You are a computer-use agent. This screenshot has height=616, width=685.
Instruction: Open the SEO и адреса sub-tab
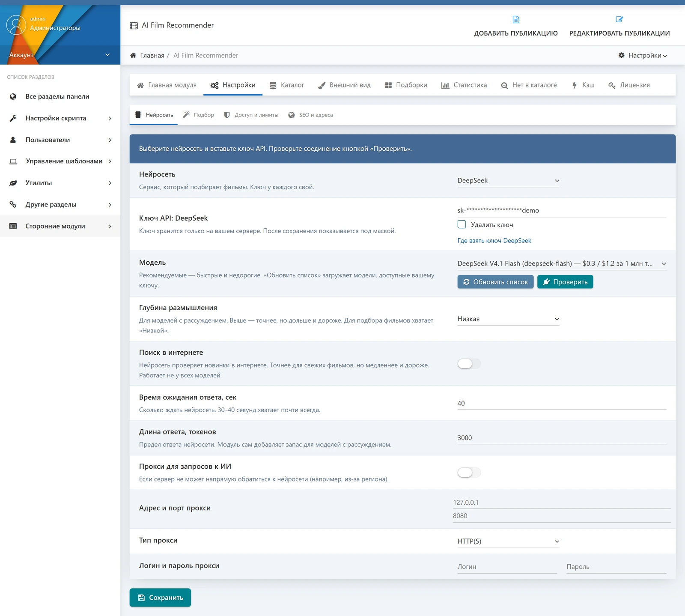311,115
